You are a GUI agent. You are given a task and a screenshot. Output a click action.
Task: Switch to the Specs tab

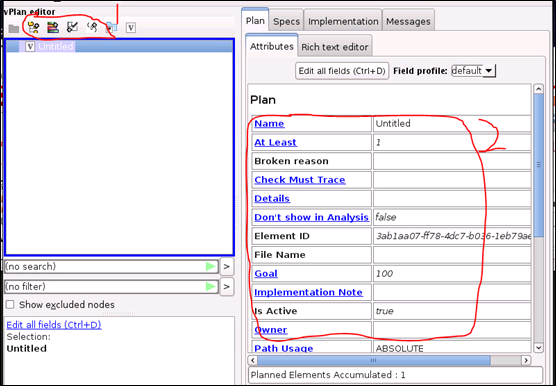click(287, 22)
